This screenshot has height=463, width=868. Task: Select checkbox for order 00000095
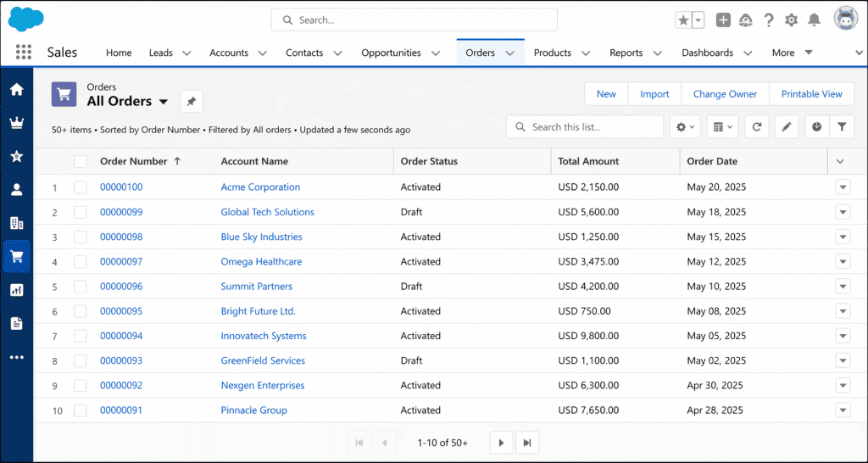point(81,311)
